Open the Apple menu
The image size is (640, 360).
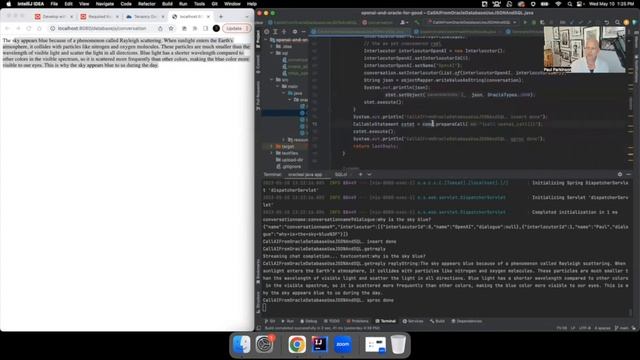coord(8,4)
